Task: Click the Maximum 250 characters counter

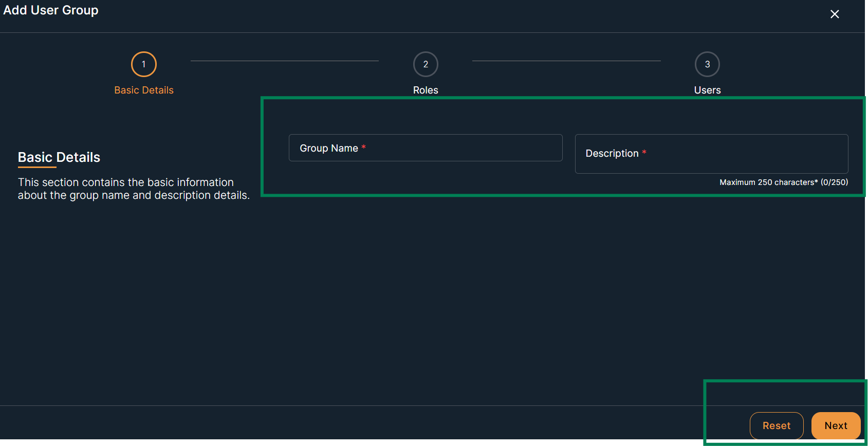Action: (783, 182)
